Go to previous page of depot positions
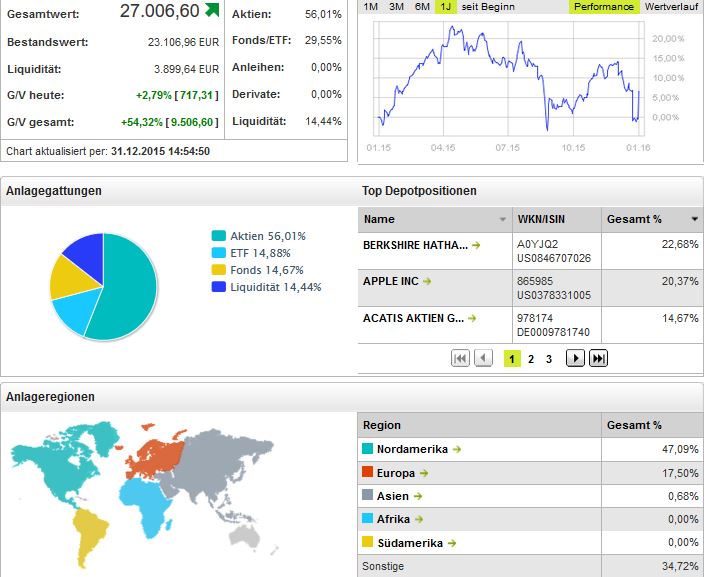 click(484, 359)
